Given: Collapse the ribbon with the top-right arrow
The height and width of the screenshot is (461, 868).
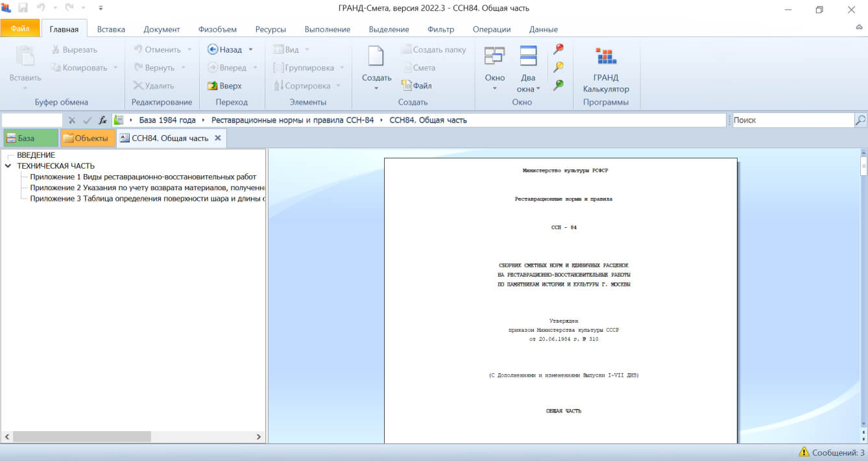Looking at the screenshot, I should 860,28.
